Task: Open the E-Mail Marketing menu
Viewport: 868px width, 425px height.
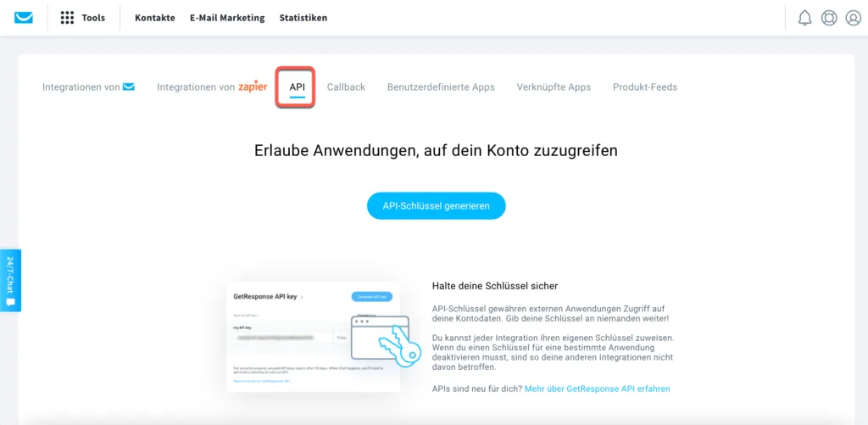Action: point(227,18)
